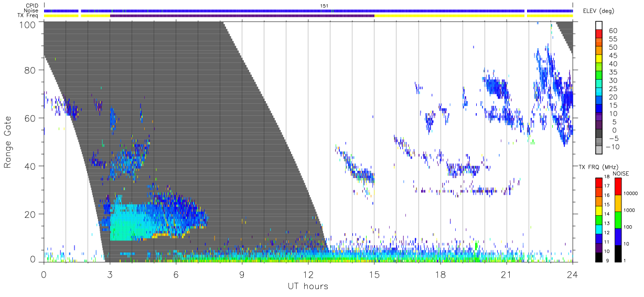Click dark gray swatch between -5 and 0 ELEV
The width and height of the screenshot is (644, 297).
598,134
